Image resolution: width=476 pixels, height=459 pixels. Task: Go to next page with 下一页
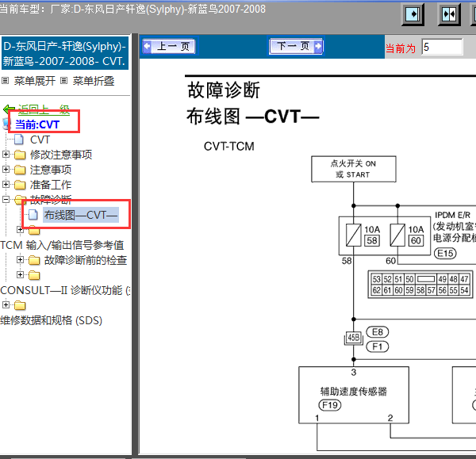[x=296, y=46]
